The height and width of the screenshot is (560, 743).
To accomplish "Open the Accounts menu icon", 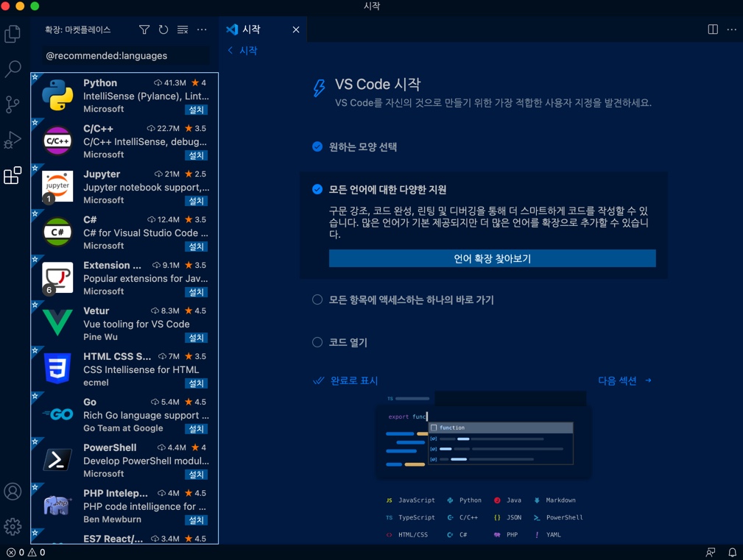I will coord(13,492).
